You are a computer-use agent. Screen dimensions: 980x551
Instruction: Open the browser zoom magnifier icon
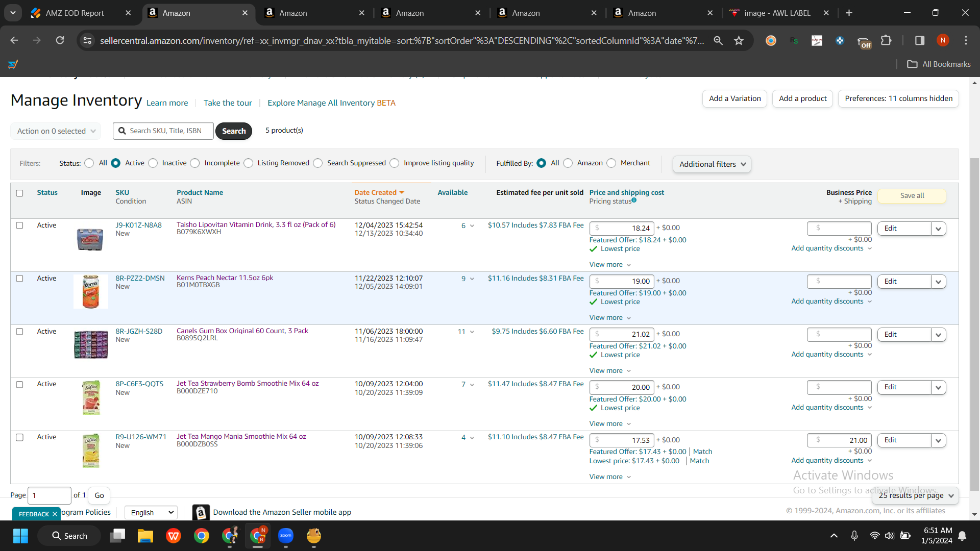click(718, 40)
